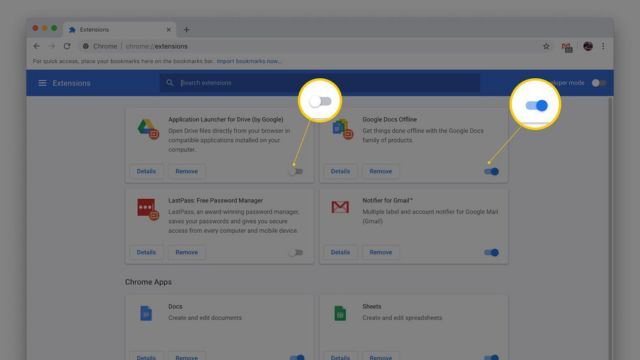
Task: Focus the Search extensions field
Action: [x=320, y=83]
